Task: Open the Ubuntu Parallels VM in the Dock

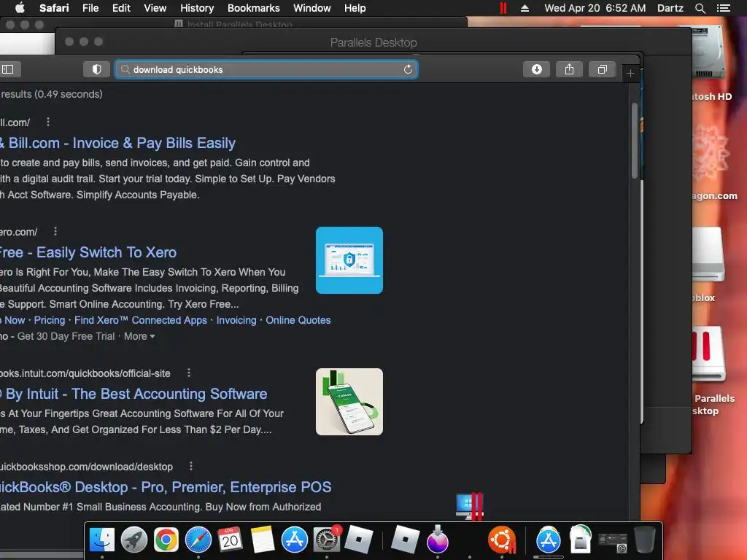Action: point(502,540)
